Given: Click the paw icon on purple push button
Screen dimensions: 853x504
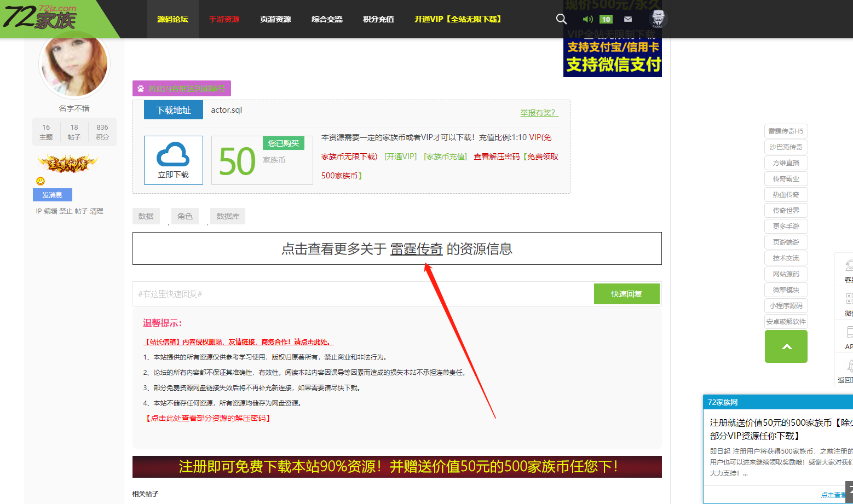Looking at the screenshot, I should 141,89.
